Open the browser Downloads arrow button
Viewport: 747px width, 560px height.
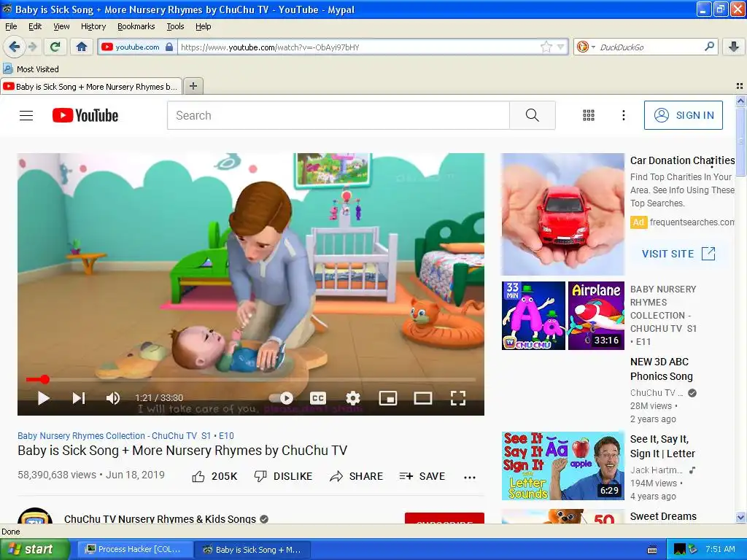pyautogui.click(x=734, y=47)
